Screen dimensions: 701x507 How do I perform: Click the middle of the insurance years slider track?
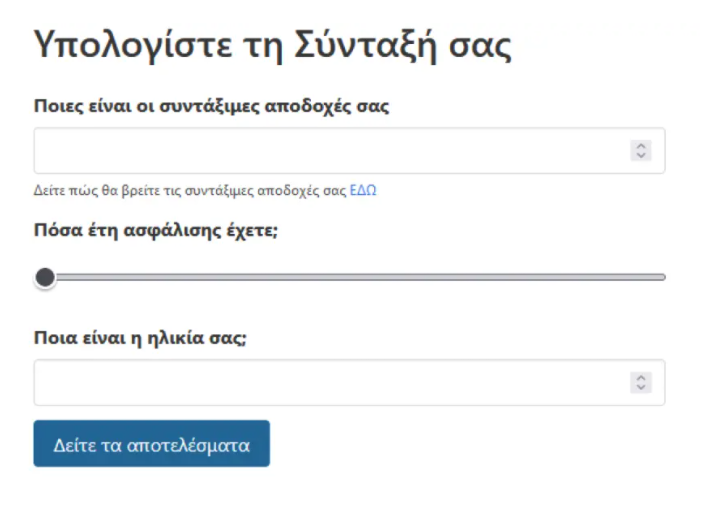[350, 277]
